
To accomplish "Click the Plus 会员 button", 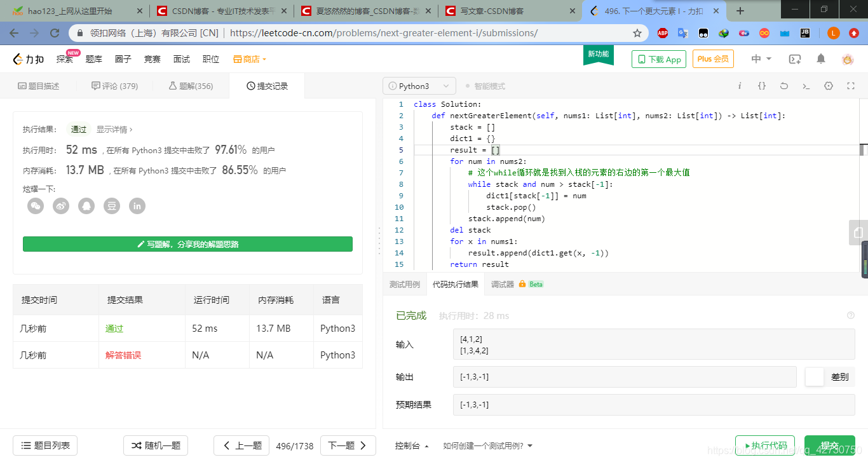I will [713, 59].
